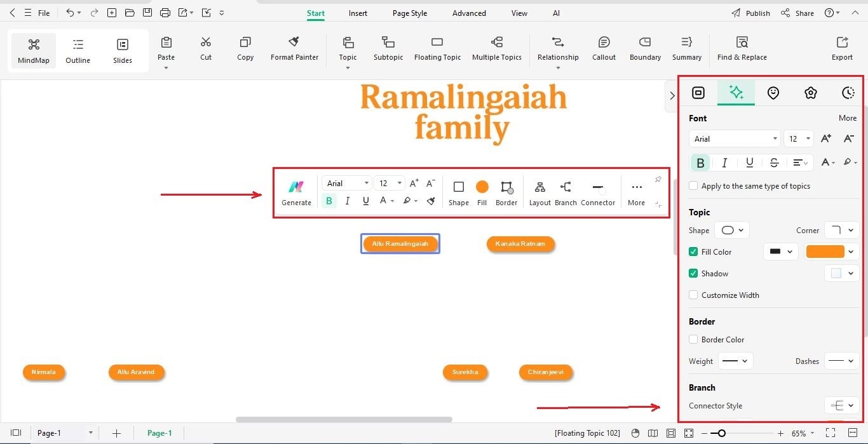
Task: Open the Page Style tab
Action: [x=409, y=13]
